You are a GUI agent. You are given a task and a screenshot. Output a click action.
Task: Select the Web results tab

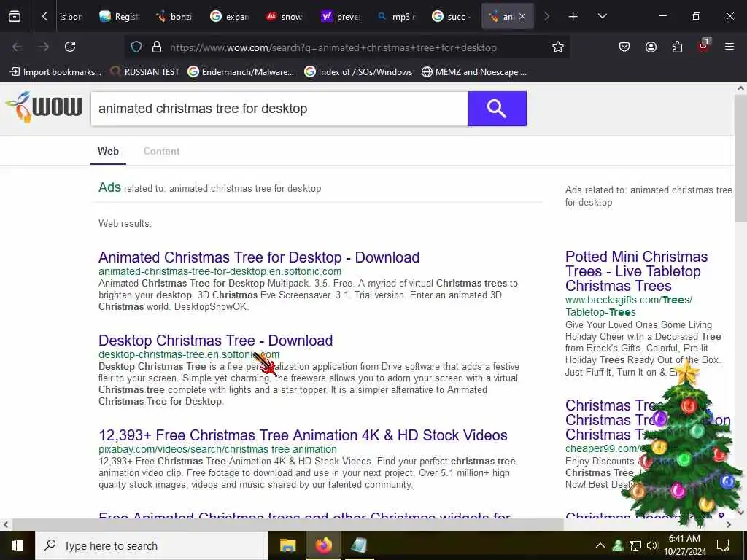click(x=108, y=151)
